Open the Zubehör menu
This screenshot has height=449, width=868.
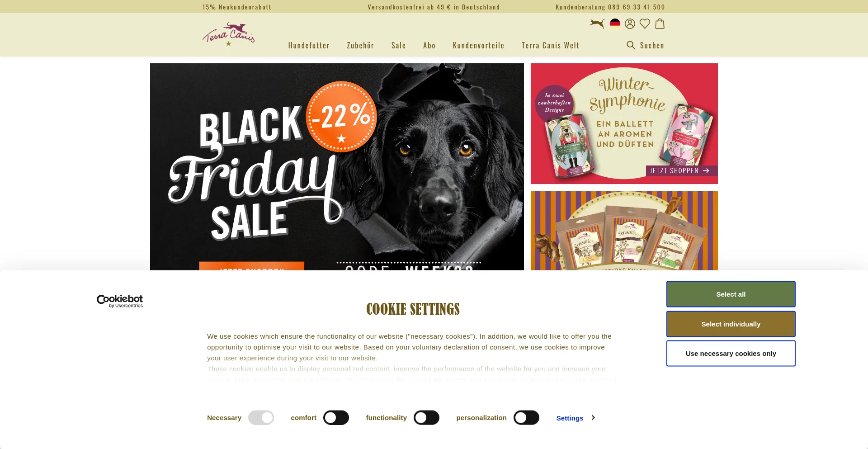(x=360, y=45)
